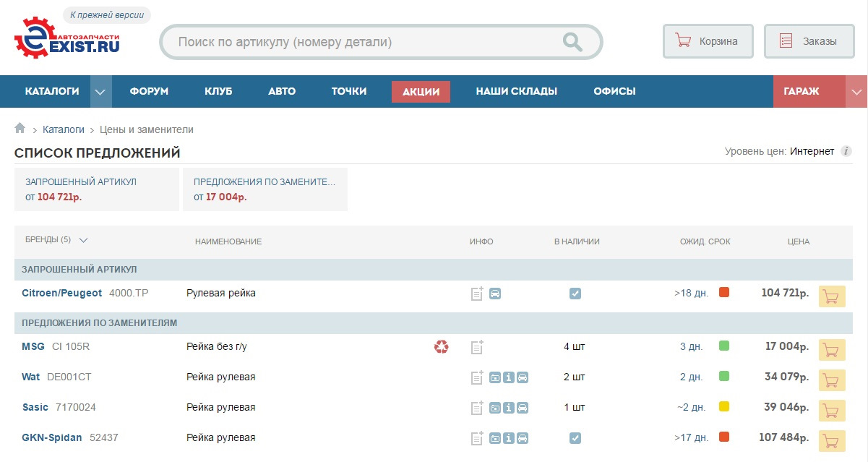
Task: Toggle in-stock checkmark for GKN-Spidan row
Action: [575, 438]
